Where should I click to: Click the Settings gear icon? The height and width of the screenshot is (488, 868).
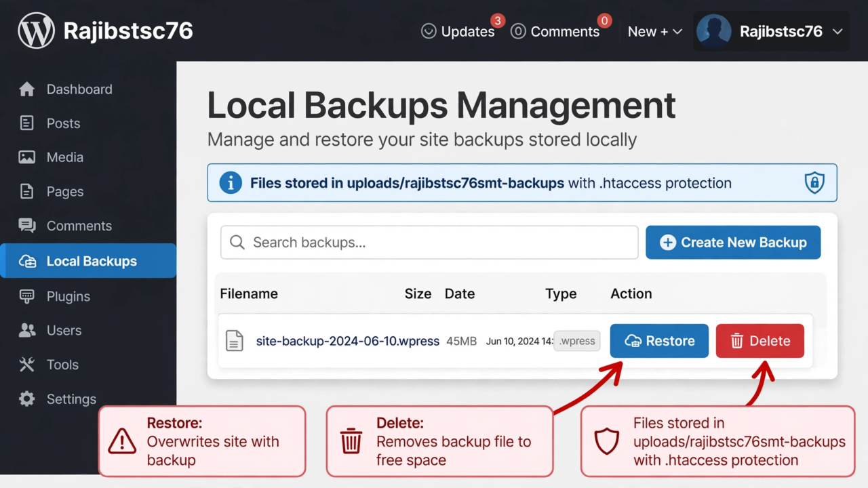pyautogui.click(x=26, y=399)
